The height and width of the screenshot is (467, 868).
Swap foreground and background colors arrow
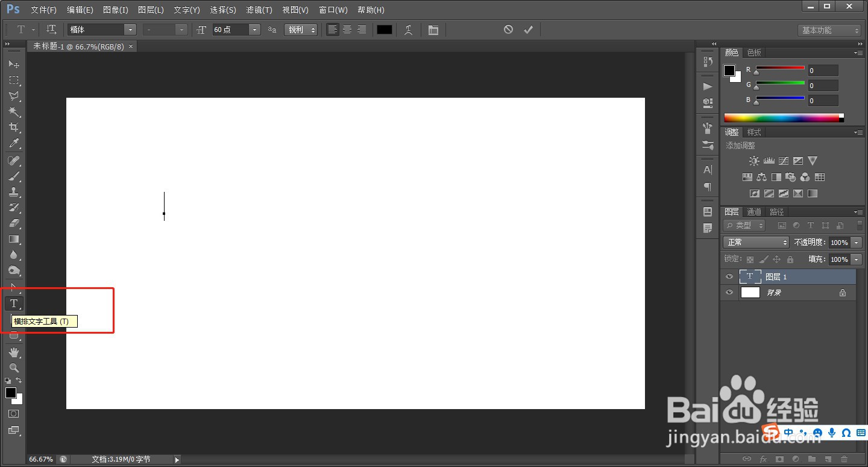(x=19, y=380)
